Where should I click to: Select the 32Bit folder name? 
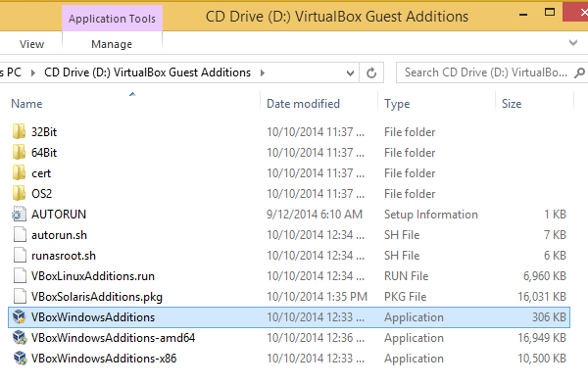point(44,132)
